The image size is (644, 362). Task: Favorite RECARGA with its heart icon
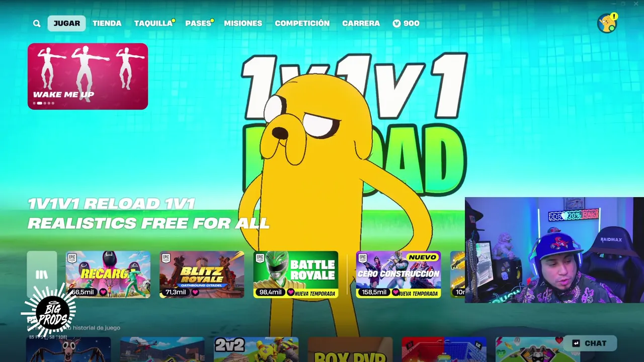(x=104, y=292)
